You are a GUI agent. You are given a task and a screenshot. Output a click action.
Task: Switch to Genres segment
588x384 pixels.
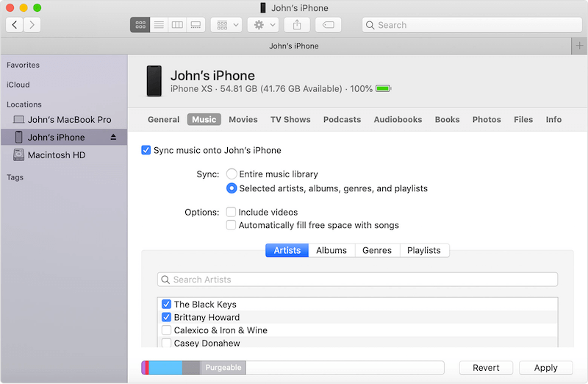coord(377,250)
